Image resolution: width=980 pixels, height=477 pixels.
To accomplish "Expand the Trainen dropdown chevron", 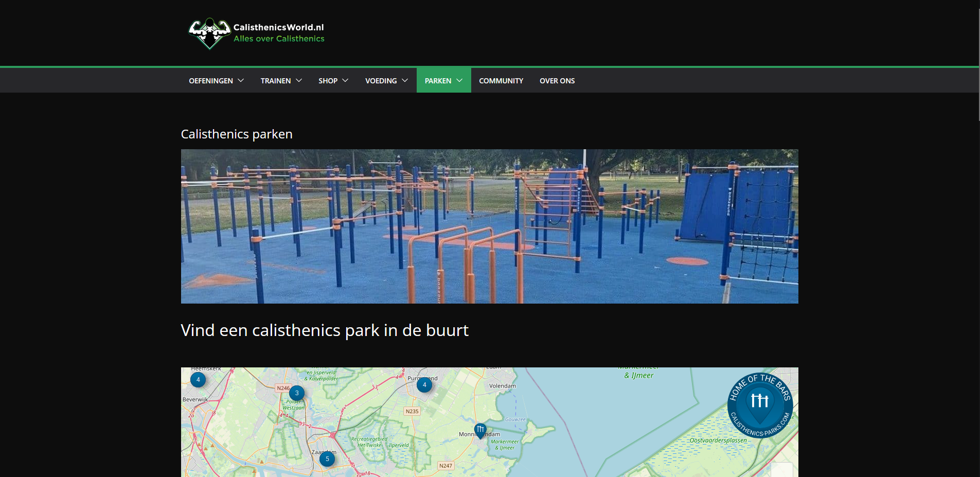I will (299, 80).
